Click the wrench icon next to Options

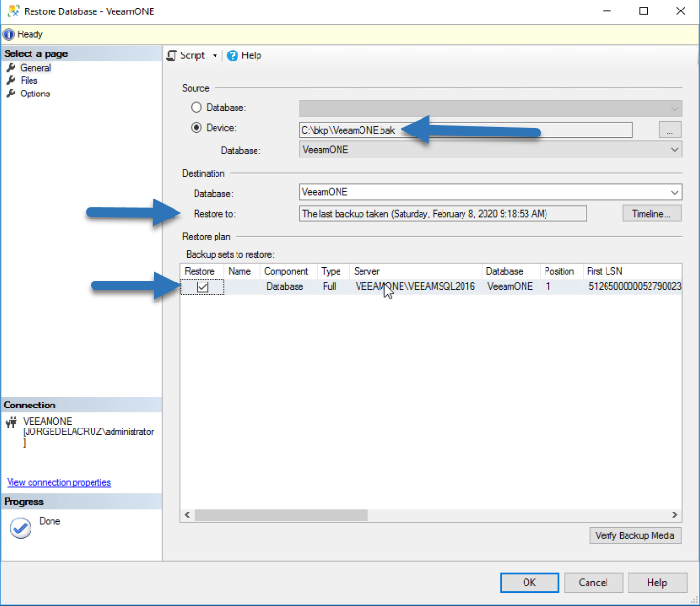(10, 94)
